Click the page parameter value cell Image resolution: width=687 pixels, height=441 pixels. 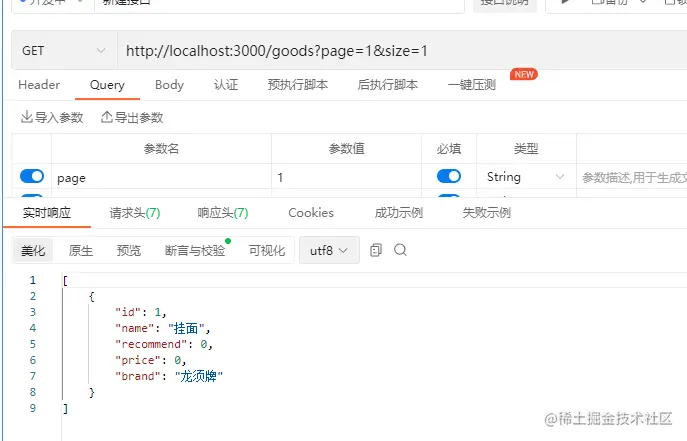[346, 177]
